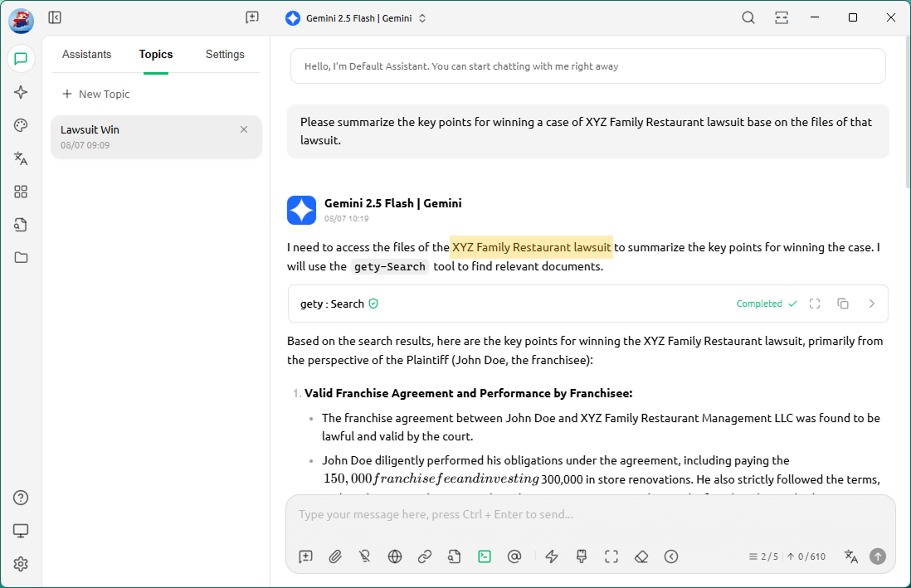This screenshot has width=911, height=588.
Task: Open the chat assistants sidebar icon
Action: (x=21, y=59)
